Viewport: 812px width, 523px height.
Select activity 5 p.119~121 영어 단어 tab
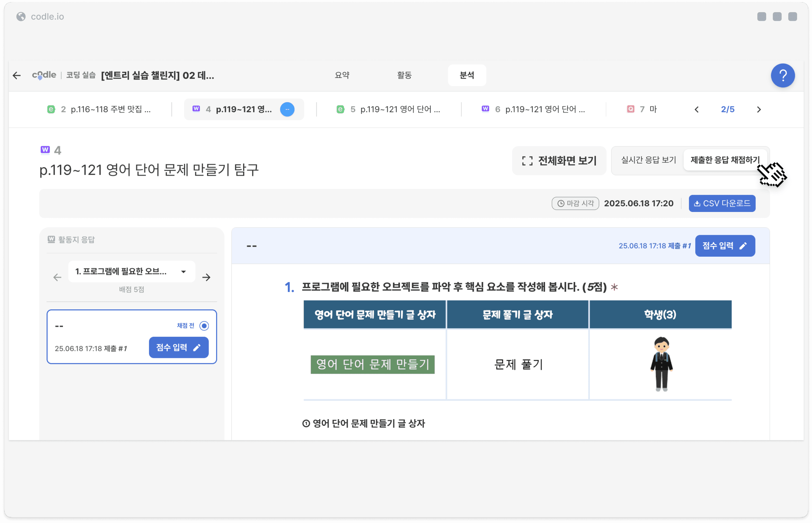pos(389,109)
